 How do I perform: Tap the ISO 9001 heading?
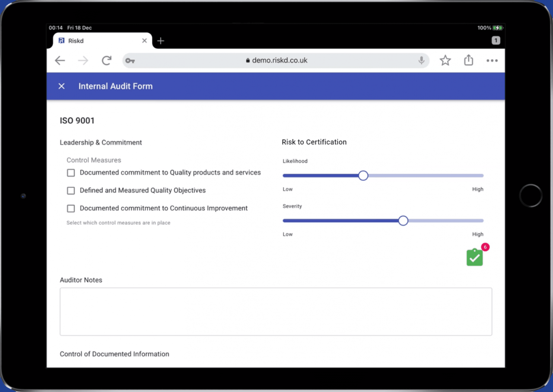[77, 121]
